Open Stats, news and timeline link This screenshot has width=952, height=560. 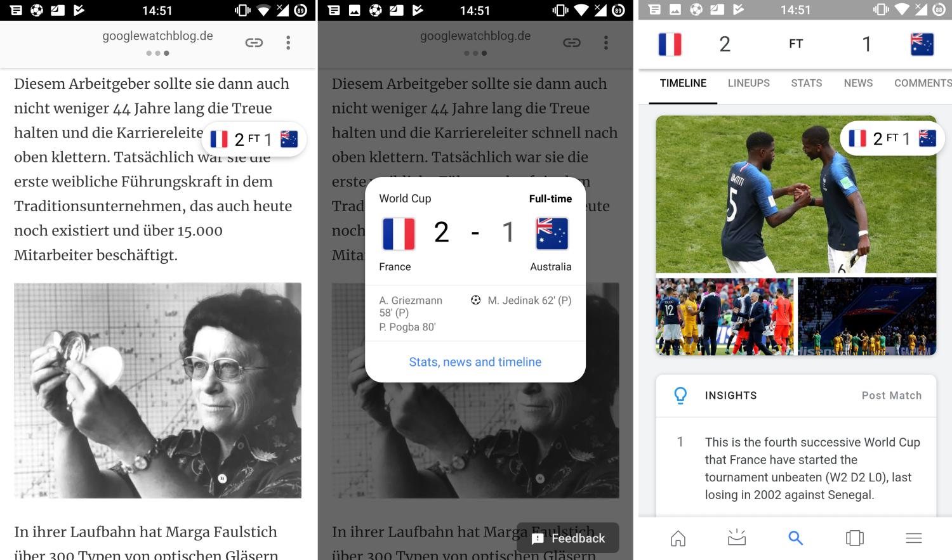coord(475,362)
